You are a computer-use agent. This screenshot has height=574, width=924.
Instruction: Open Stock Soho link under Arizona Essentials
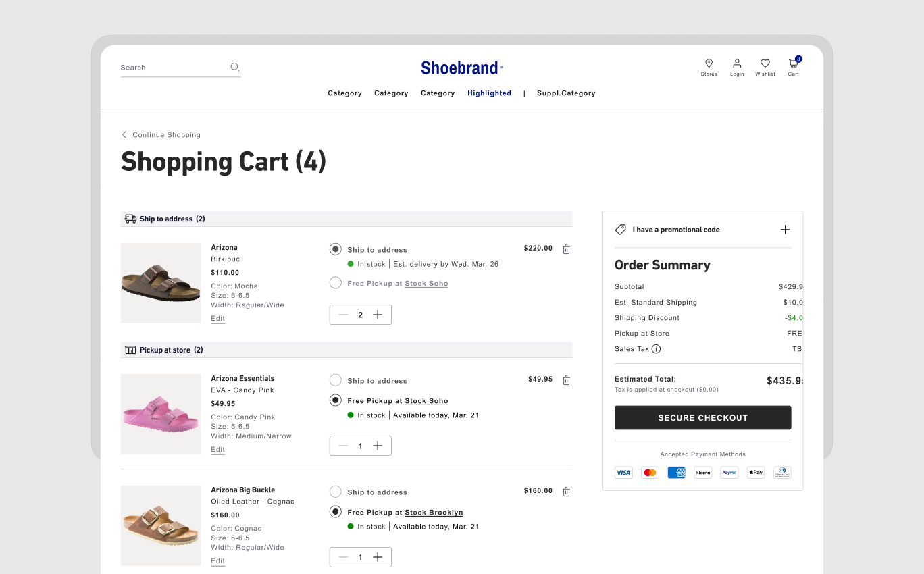(427, 401)
